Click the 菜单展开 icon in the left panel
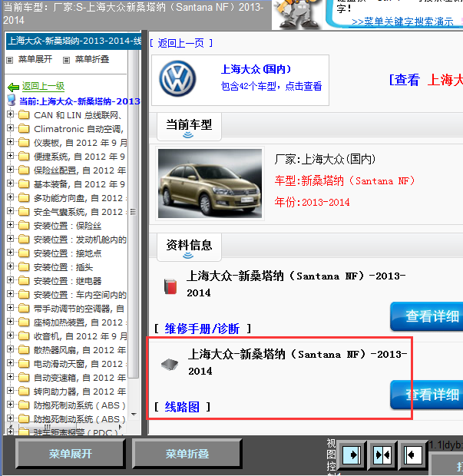 pyautogui.click(x=10, y=60)
